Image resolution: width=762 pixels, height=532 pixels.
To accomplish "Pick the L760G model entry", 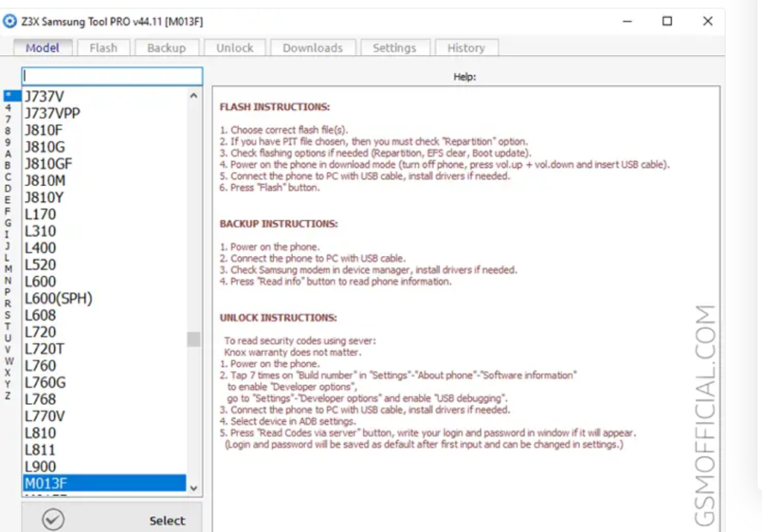I will click(x=104, y=382).
